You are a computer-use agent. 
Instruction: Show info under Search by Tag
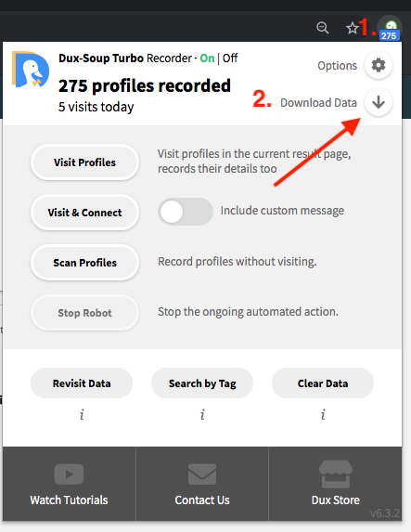[202, 414]
